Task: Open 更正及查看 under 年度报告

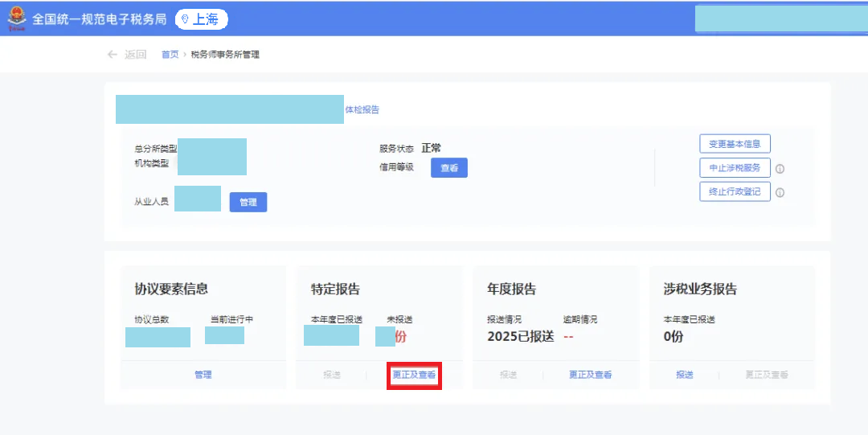Action: 590,375
